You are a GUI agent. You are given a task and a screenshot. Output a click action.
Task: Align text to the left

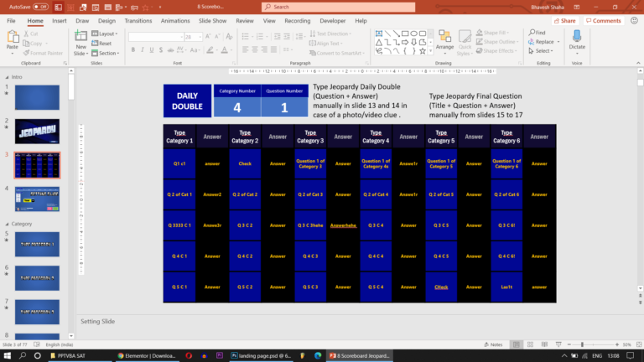245,49
